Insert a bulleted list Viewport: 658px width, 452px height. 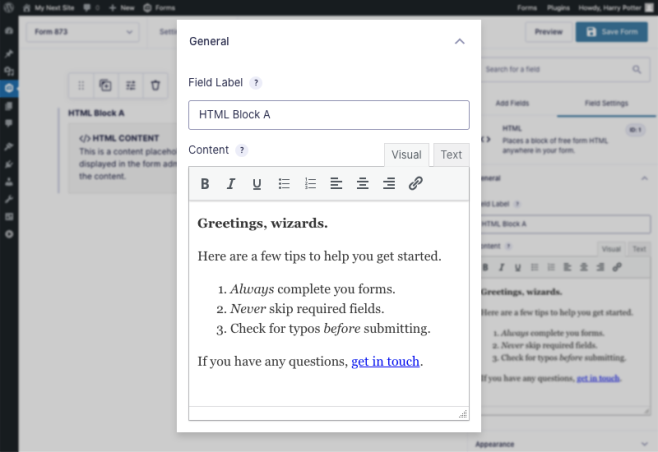click(x=284, y=183)
